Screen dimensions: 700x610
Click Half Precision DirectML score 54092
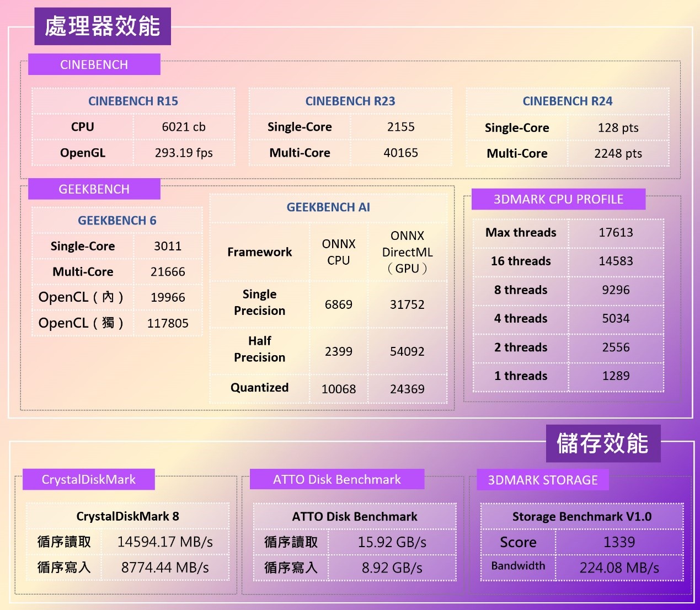pyautogui.click(x=407, y=351)
